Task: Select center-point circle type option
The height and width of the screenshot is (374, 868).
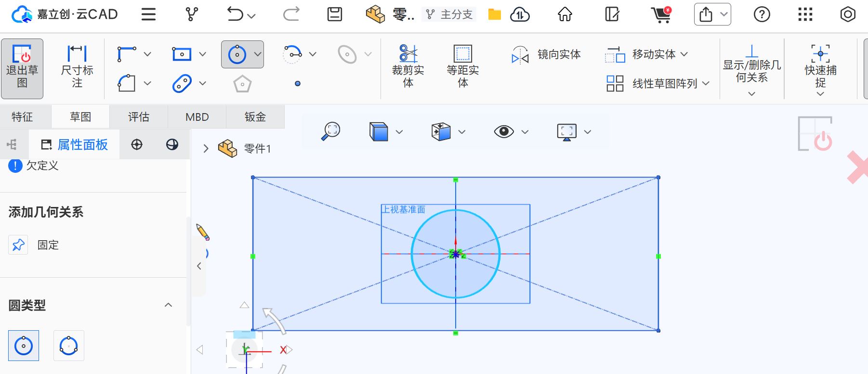Action: tap(24, 346)
